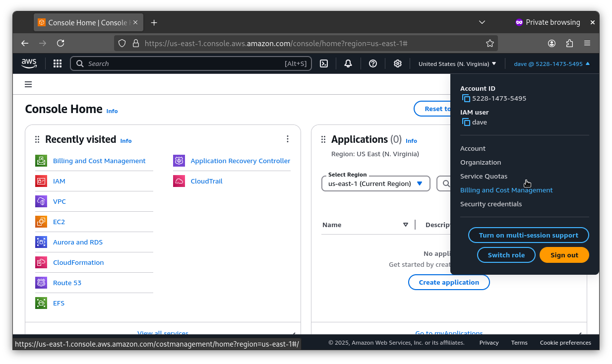Click the VPC service icon

pos(41,201)
